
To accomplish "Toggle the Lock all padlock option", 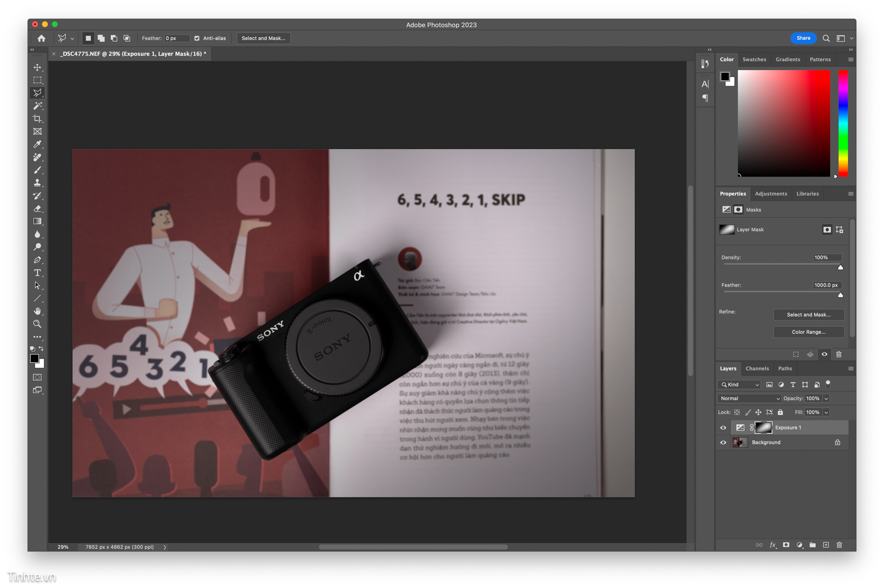I will (x=780, y=412).
